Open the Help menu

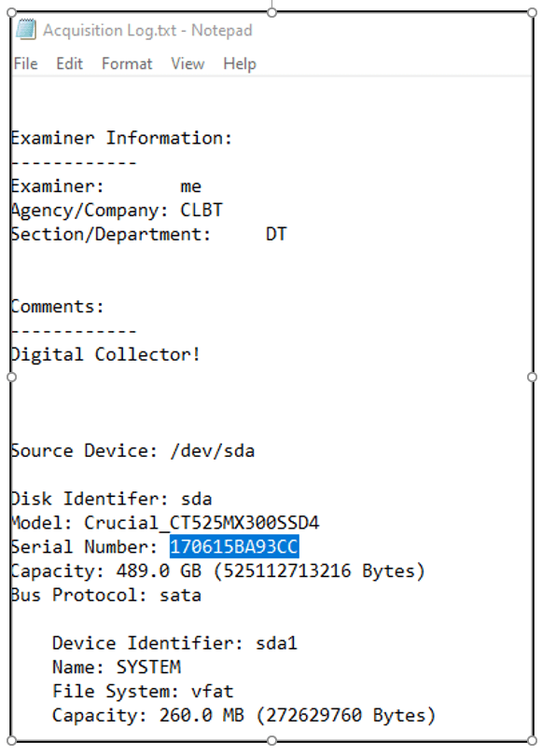[240, 63]
